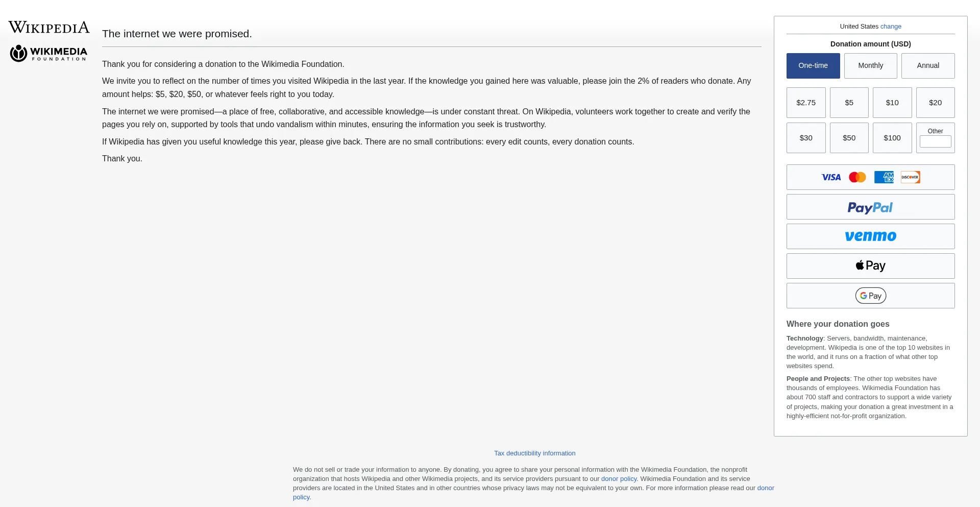Screen dimensions: 980x507
Task: Click 'Thank you for considering a donation' sentence
Action: (223, 64)
